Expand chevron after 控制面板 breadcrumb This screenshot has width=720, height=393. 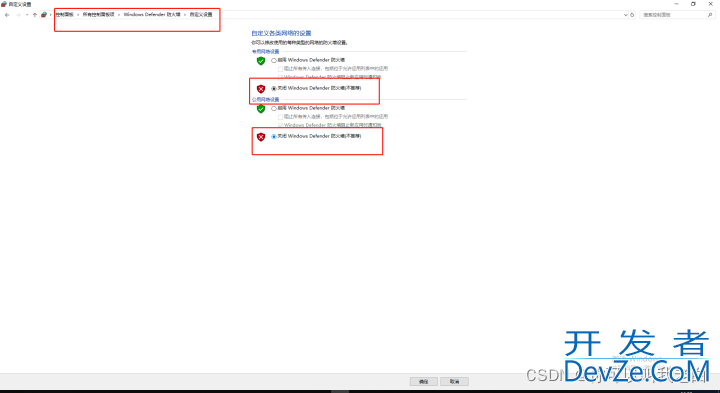click(x=78, y=15)
